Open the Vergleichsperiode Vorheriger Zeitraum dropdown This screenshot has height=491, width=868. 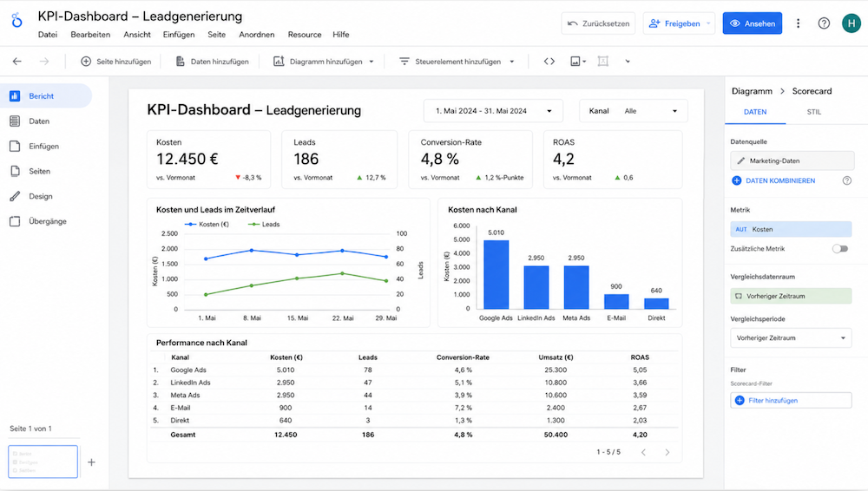pos(791,337)
